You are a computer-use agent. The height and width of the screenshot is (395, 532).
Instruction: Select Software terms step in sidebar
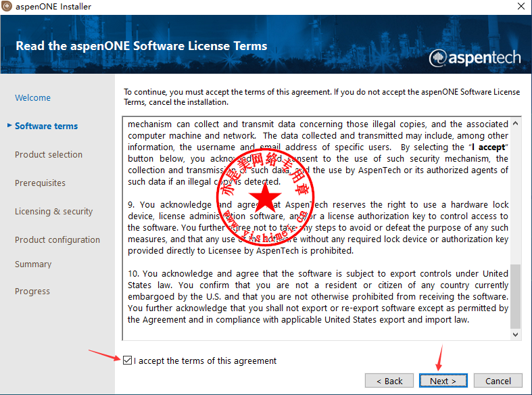(46, 126)
